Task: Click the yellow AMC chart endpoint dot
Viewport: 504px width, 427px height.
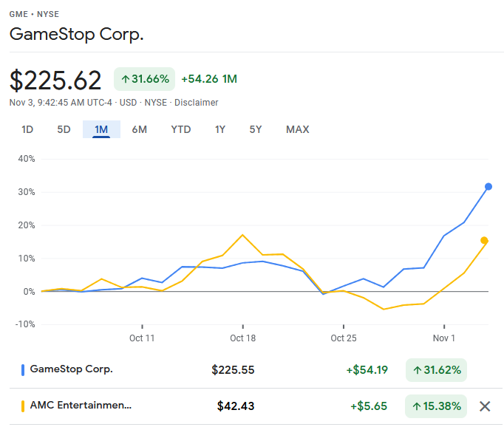Action: (484, 240)
